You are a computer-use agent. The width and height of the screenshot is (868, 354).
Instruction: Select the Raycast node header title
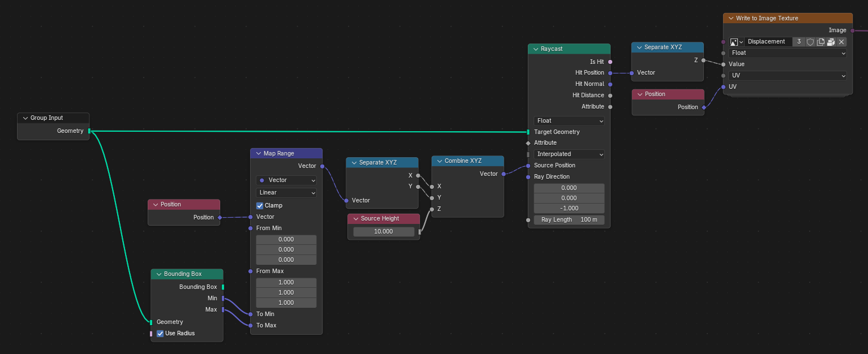(x=552, y=49)
